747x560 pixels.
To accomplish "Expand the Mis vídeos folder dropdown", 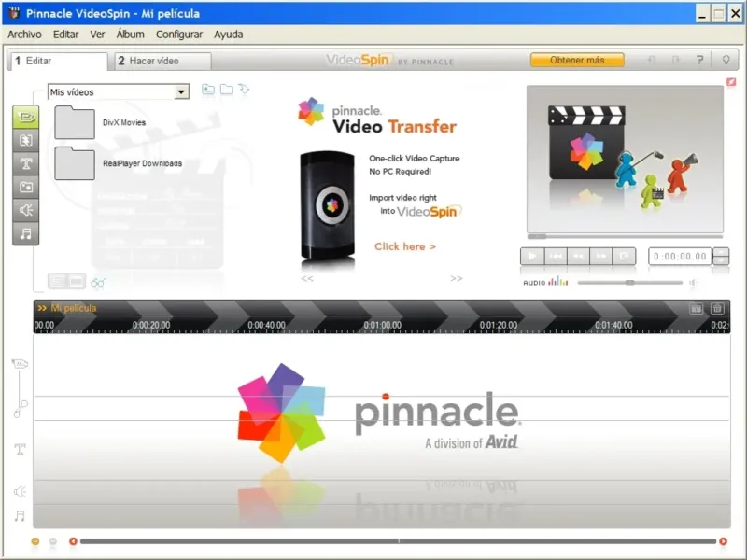I will tap(181, 91).
